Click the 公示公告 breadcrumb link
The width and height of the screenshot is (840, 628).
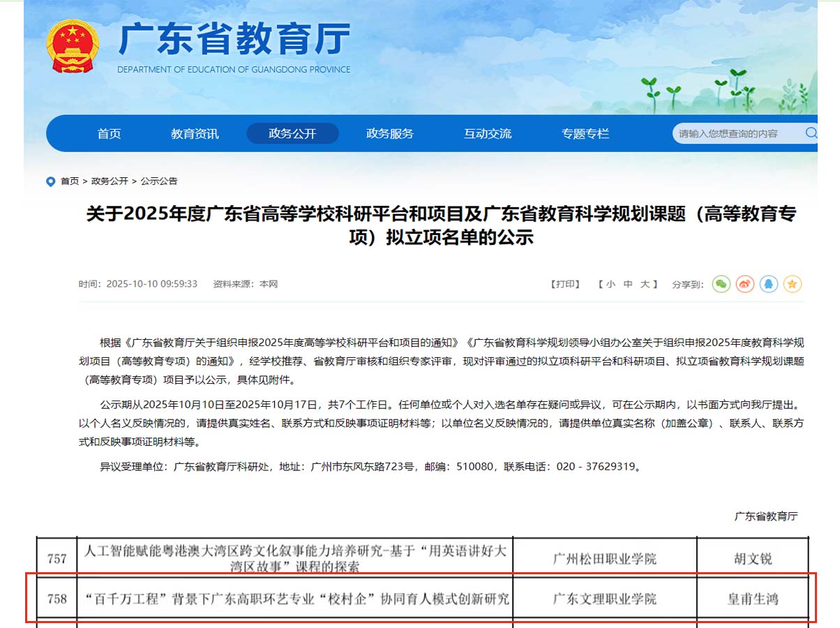tap(159, 181)
